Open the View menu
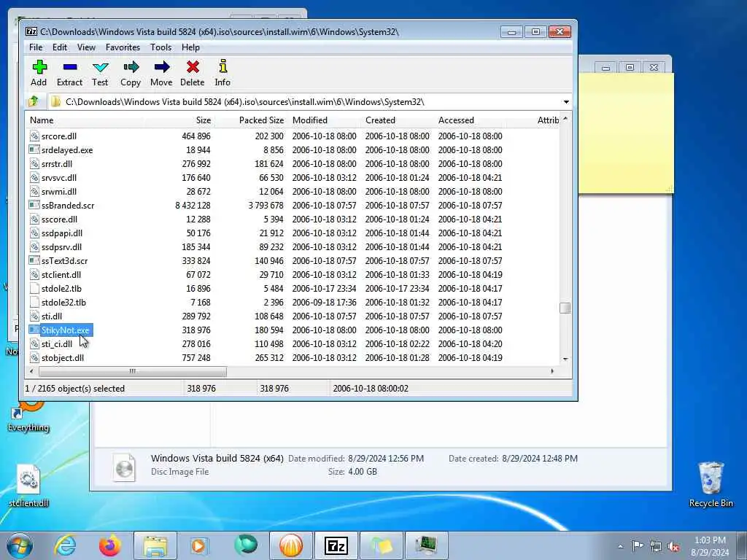 coord(86,47)
